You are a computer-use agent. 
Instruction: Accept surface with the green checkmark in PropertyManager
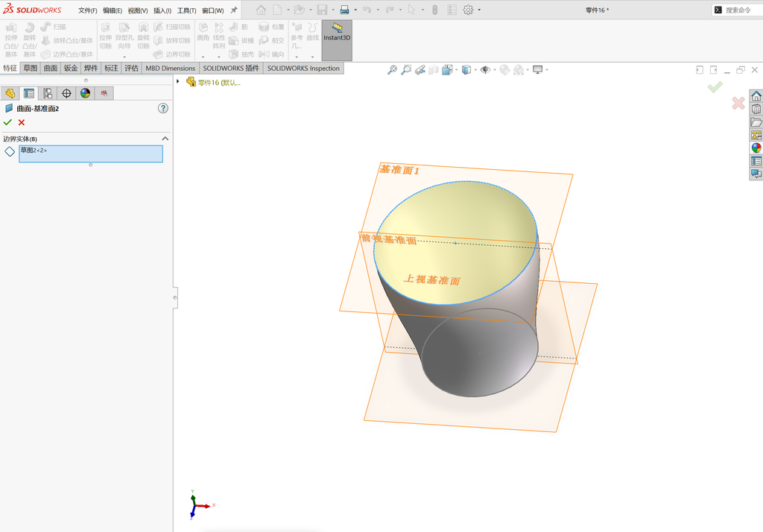click(7, 122)
